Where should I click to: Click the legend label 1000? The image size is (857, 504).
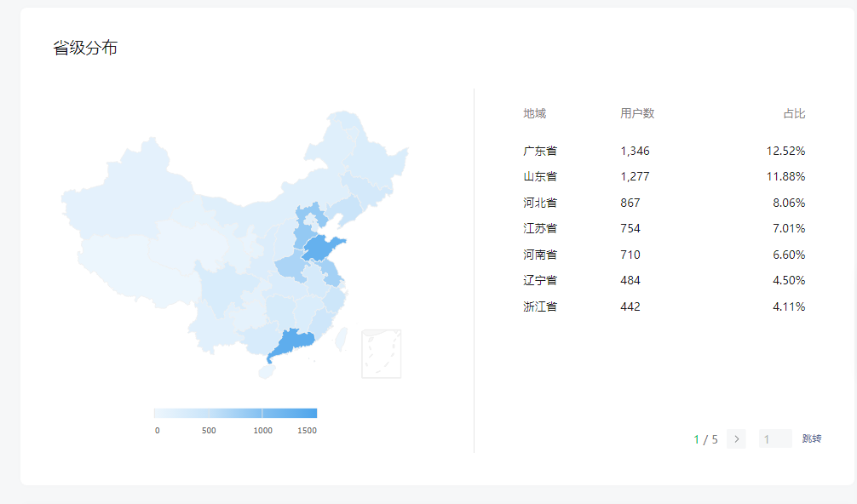click(x=263, y=430)
